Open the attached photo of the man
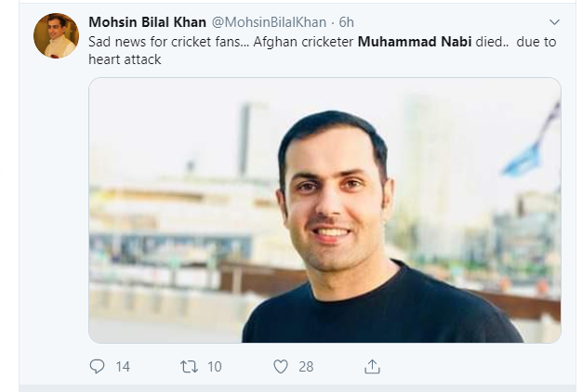 (324, 210)
